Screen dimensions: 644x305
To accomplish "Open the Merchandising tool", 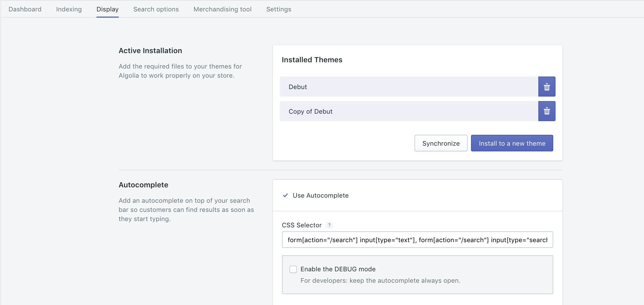I will pos(222,9).
